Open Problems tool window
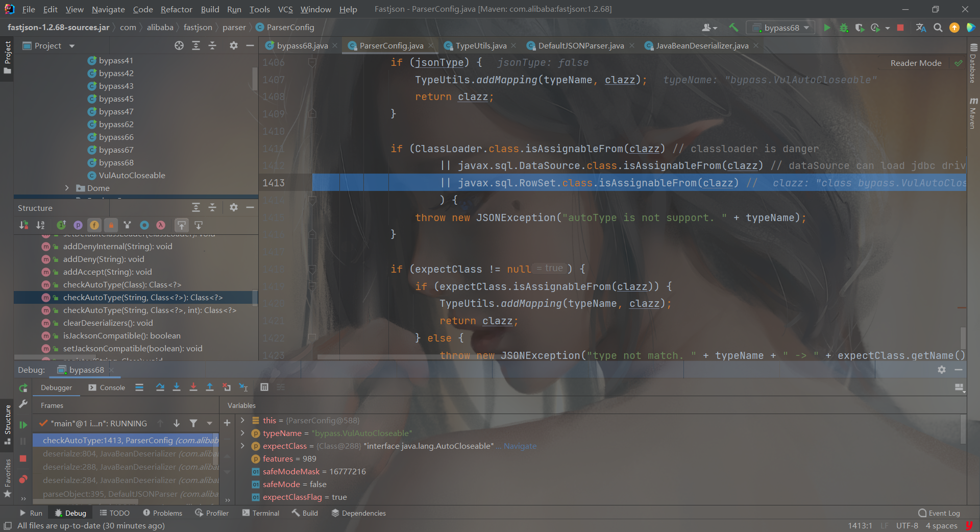 [x=162, y=513]
